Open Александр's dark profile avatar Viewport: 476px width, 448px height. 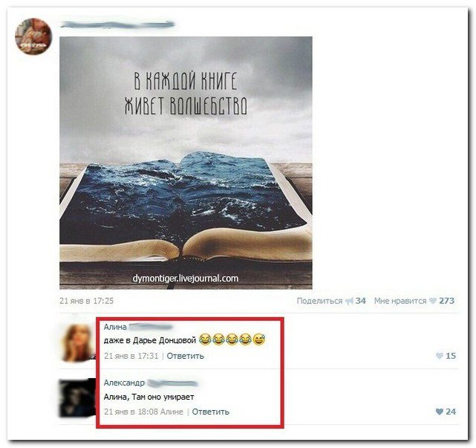pyautogui.click(x=76, y=398)
